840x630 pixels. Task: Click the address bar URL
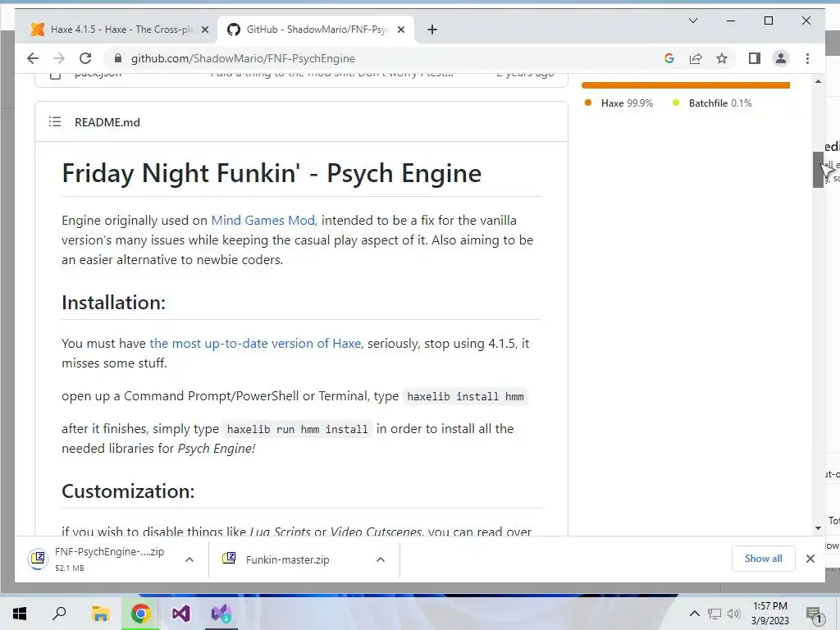243,58
